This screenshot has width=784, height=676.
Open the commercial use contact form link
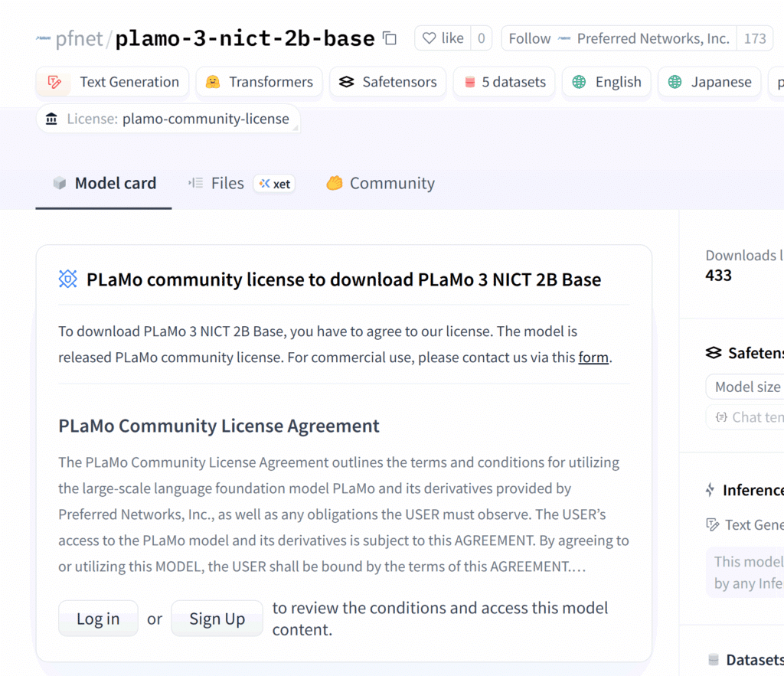pos(593,358)
